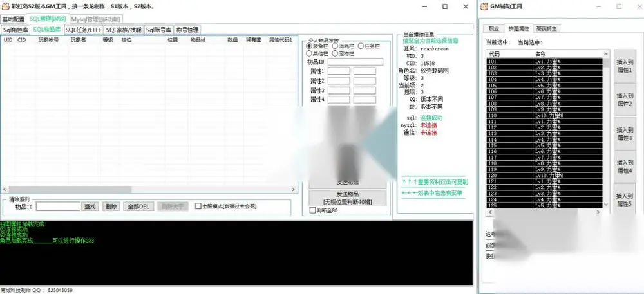Switch to 职业 tab in GM辅助工具
The width and height of the screenshot is (644, 294).
click(x=494, y=29)
